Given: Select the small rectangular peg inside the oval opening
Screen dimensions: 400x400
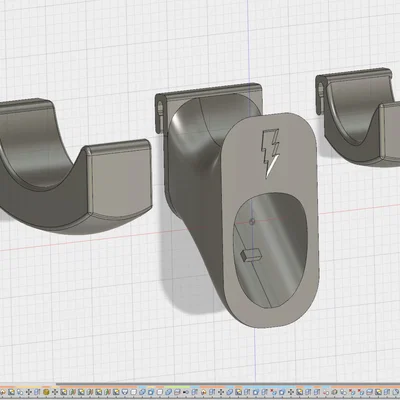Looking at the screenshot, I should [x=251, y=254].
